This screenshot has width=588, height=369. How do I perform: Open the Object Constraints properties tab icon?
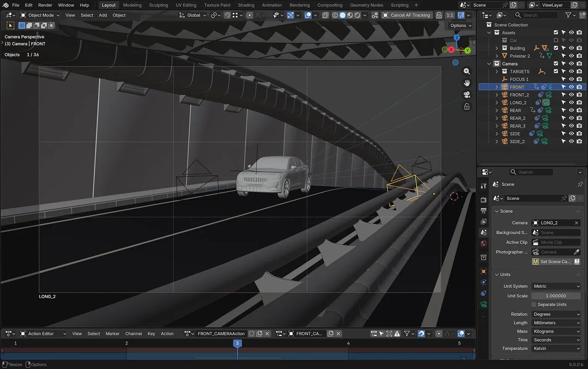[x=483, y=293]
